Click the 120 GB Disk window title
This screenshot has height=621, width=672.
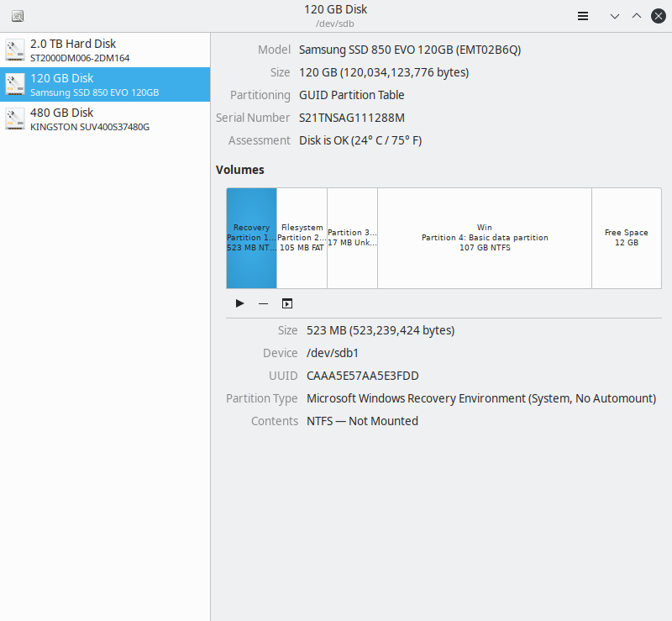[335, 9]
